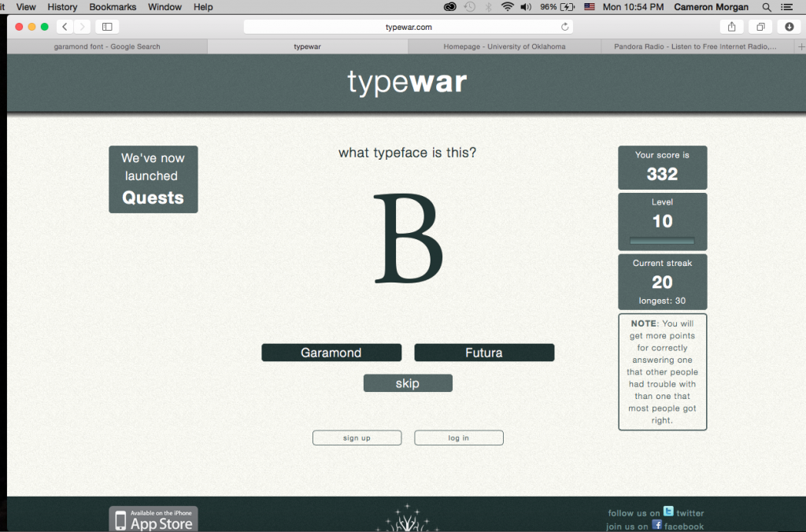Screen dimensions: 806x532
Task: Open the Share icon in toolbar
Action: tap(731, 27)
